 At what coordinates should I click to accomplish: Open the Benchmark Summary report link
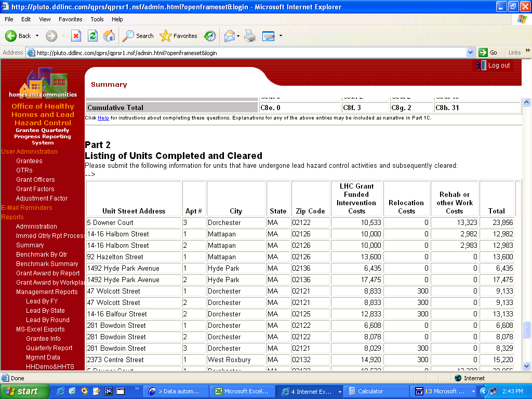47,264
